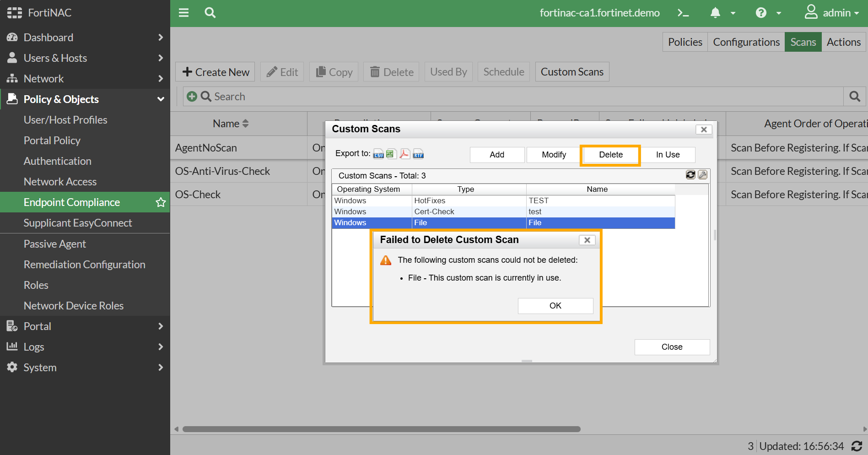The width and height of the screenshot is (868, 455).
Task: Collapse the Policy & Objects menu
Action: 85,99
